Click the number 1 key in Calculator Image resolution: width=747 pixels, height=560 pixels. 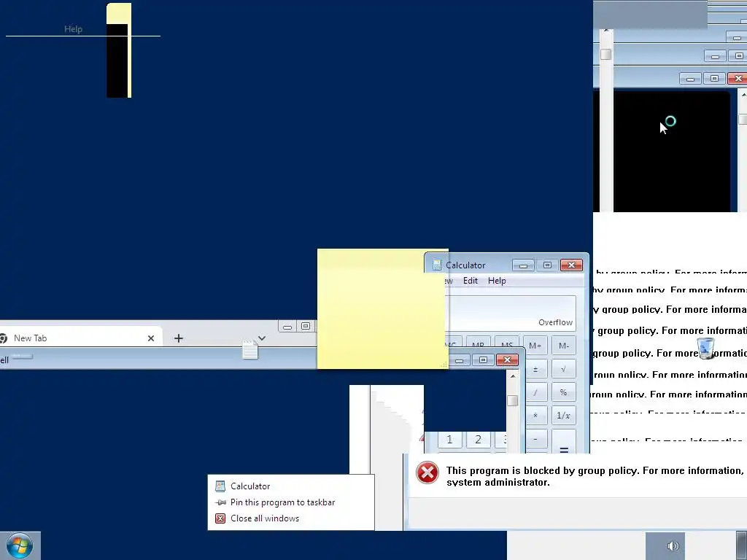449,440
